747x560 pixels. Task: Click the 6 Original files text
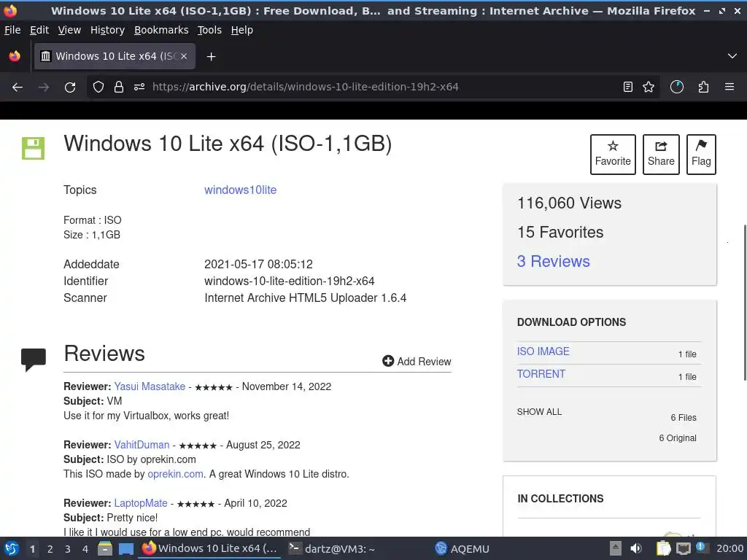(x=678, y=438)
